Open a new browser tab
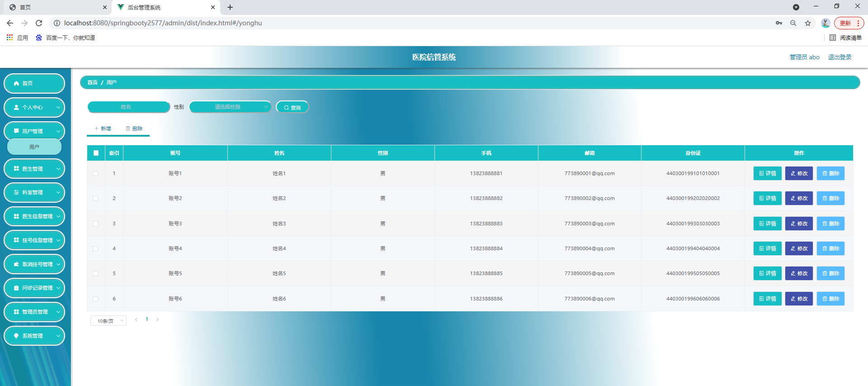 click(x=230, y=7)
